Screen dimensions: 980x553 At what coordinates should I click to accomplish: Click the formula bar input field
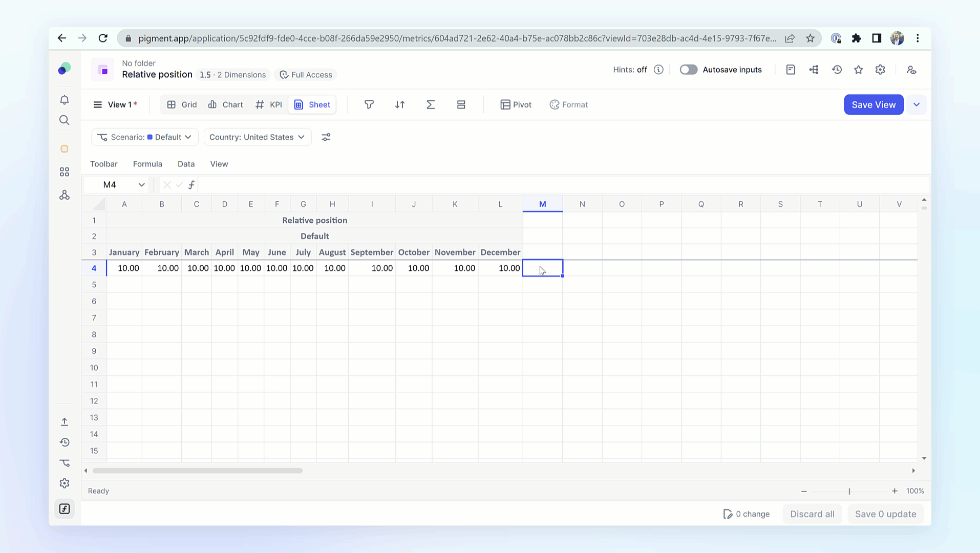coord(562,185)
